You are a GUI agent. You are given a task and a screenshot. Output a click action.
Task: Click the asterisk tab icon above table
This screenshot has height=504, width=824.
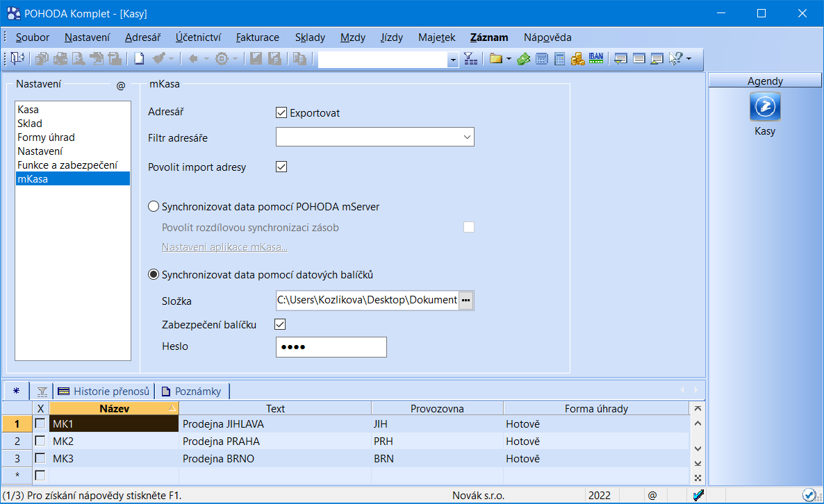tap(16, 391)
